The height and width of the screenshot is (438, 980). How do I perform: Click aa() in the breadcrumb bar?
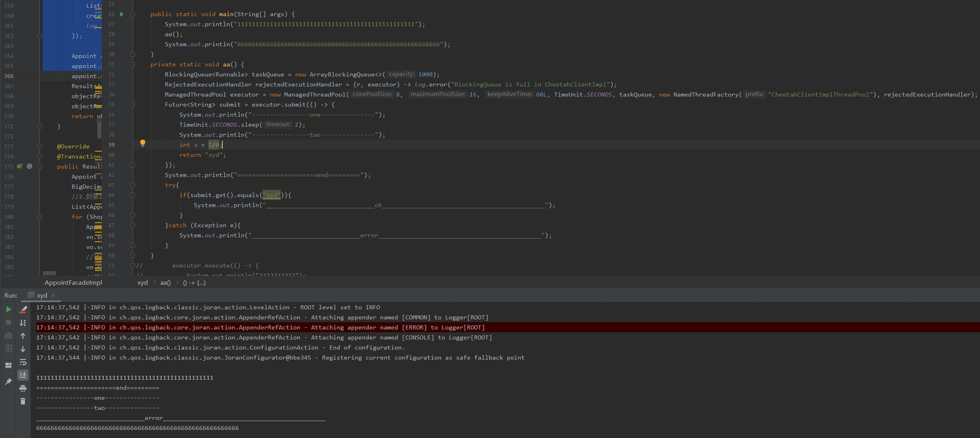coord(165,283)
